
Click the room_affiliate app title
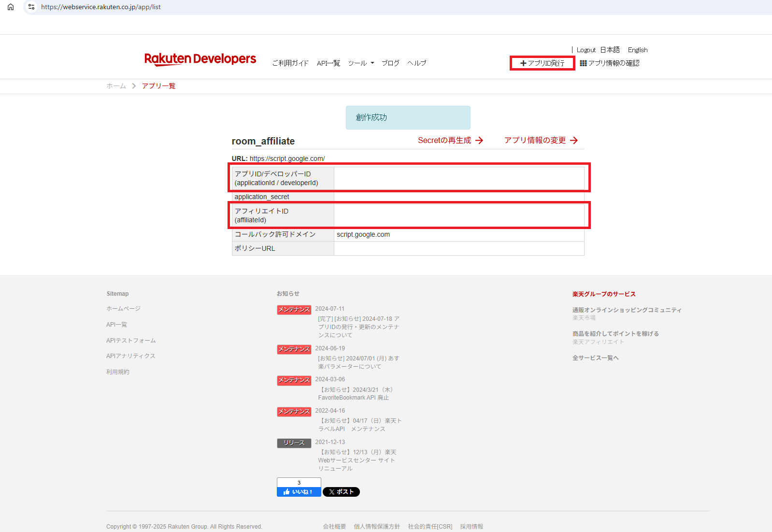pyautogui.click(x=263, y=141)
